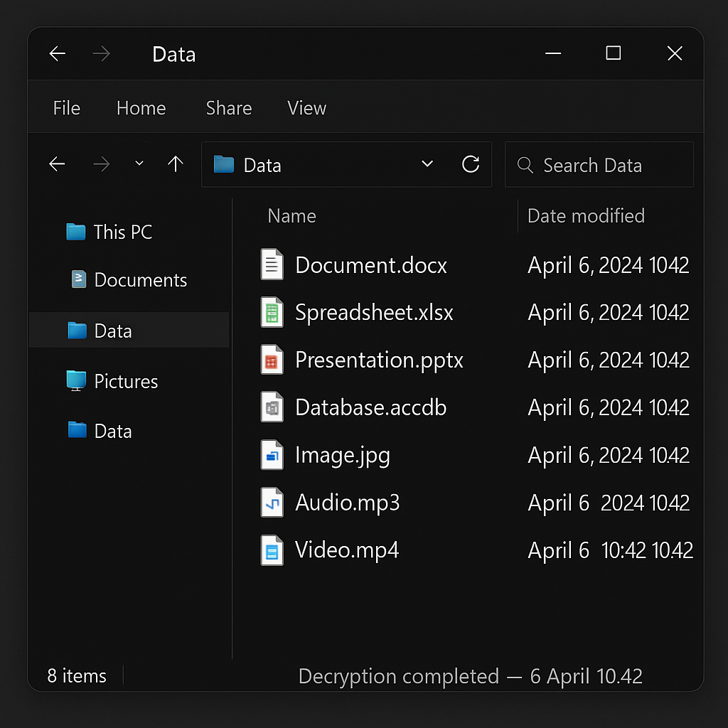Open the View menu

tap(306, 108)
